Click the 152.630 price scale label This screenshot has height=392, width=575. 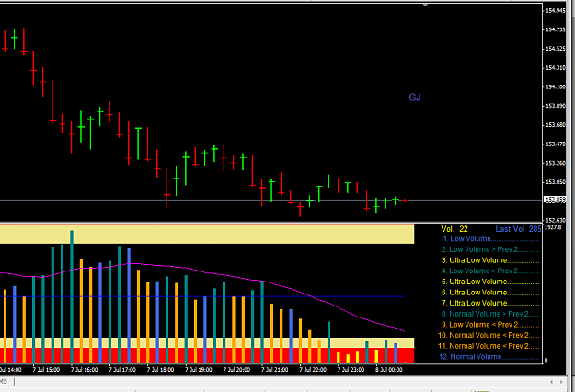click(556, 220)
